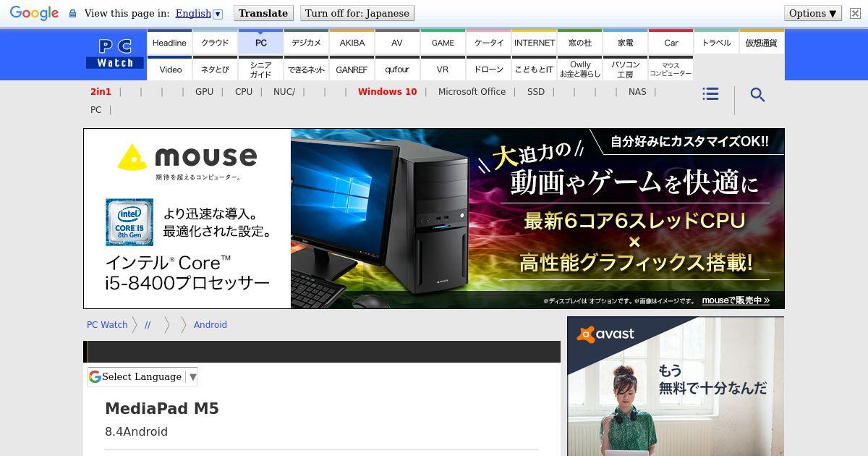Image resolution: width=868 pixels, height=456 pixels.
Task: Click the GPU topic link
Action: click(204, 92)
